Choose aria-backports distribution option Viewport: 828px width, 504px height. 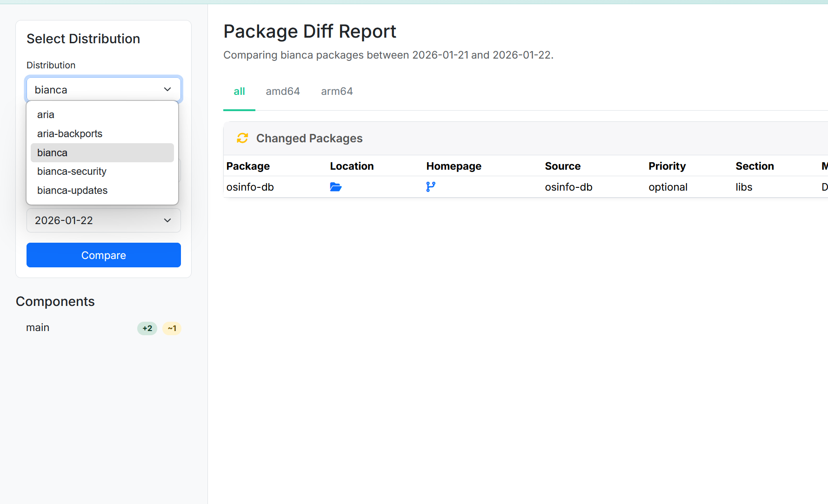pyautogui.click(x=70, y=133)
